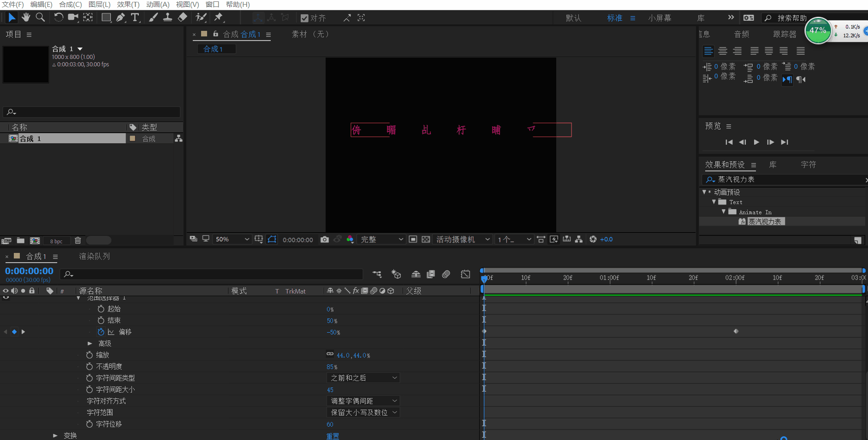
Task: Open the 效果(T) menu
Action: click(128, 4)
